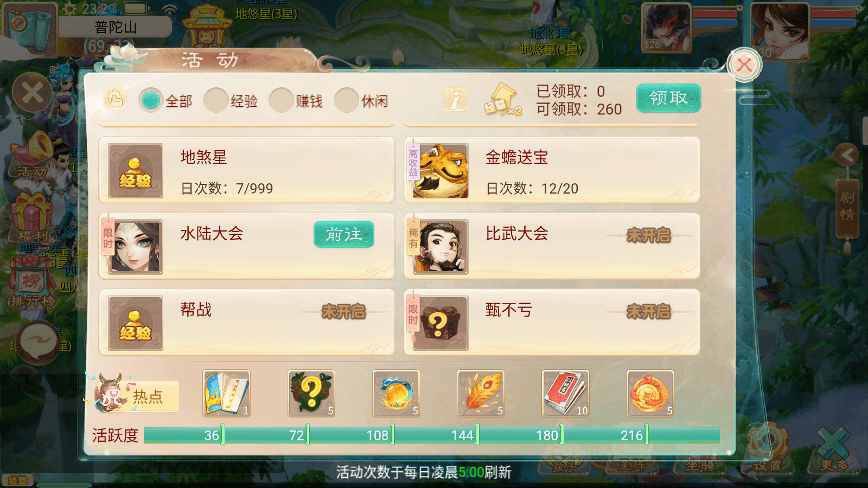Open the golden orb reward at 108
This screenshot has width=868, height=488.
[x=396, y=394]
